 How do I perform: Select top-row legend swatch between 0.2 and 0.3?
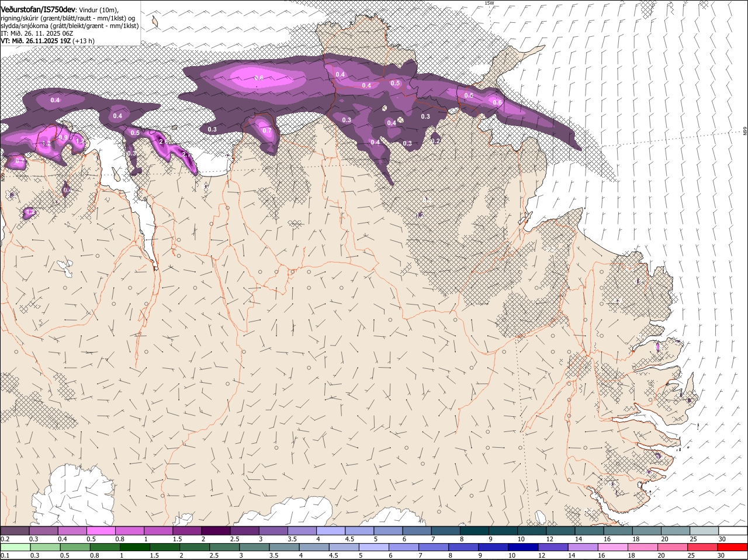[x=15, y=530]
